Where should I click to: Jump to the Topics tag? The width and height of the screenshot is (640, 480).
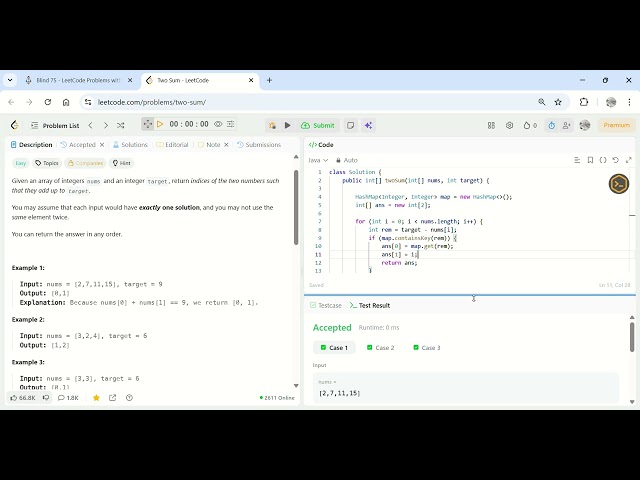pos(47,163)
